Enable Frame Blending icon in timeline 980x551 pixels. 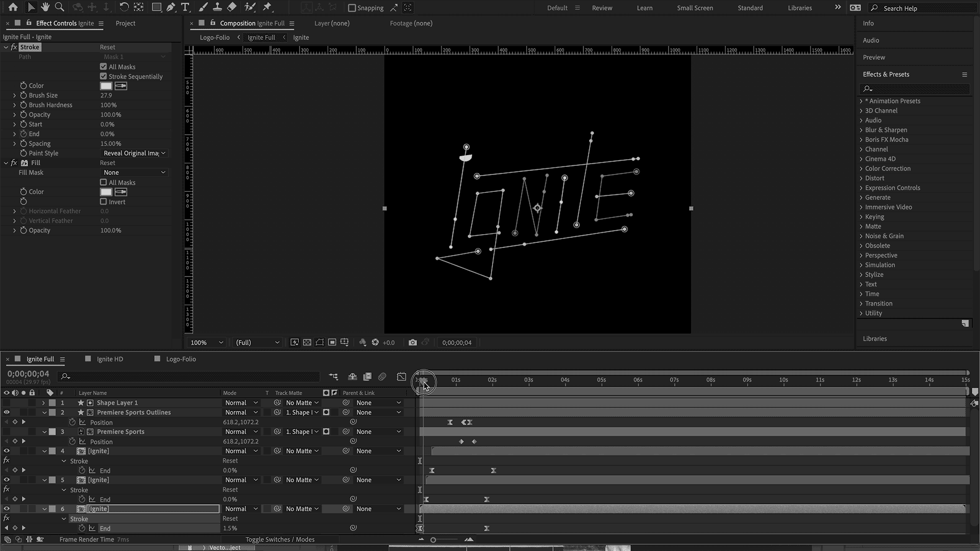pos(367,377)
